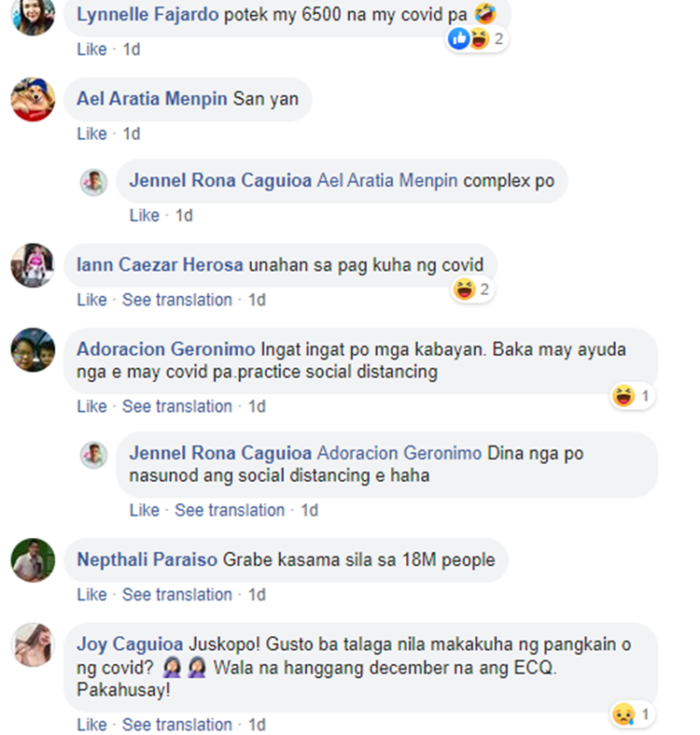Like Ael Aratia Menpin's 'San yan' comment
The height and width of the screenshot is (735, 700).
click(91, 134)
